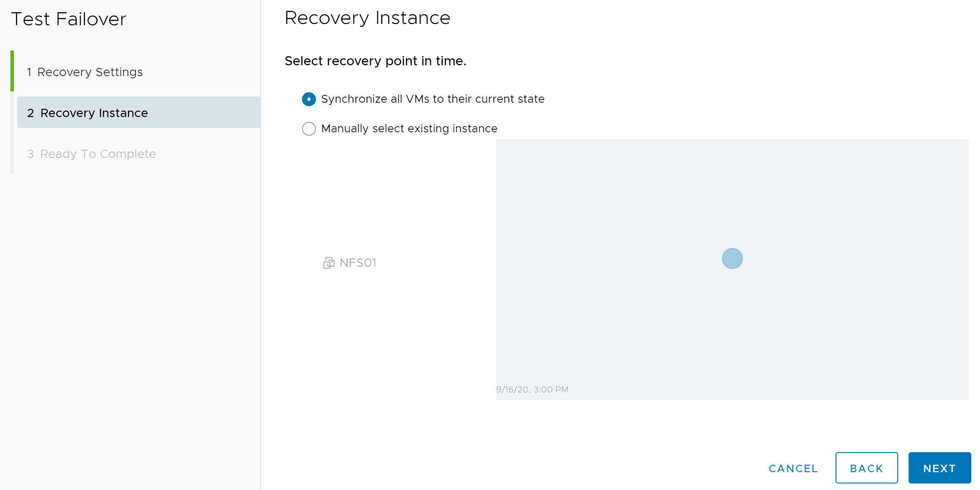This screenshot has width=980, height=490.
Task: Choose Manually select existing instance radio
Action: (x=309, y=129)
